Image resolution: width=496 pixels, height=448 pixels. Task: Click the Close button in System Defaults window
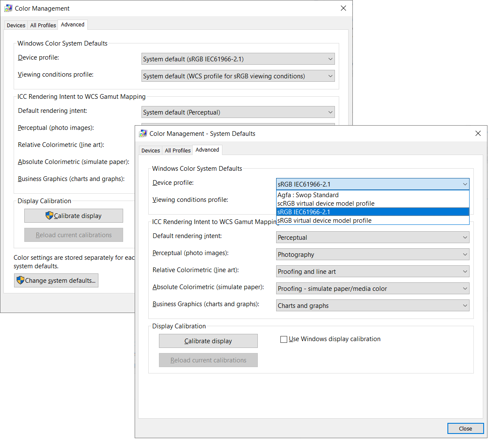[x=465, y=428]
